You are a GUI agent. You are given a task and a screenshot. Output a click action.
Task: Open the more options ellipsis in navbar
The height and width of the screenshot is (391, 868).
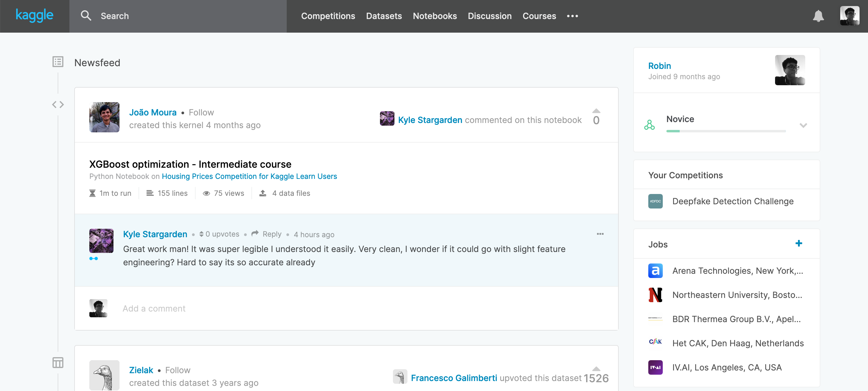(x=572, y=16)
